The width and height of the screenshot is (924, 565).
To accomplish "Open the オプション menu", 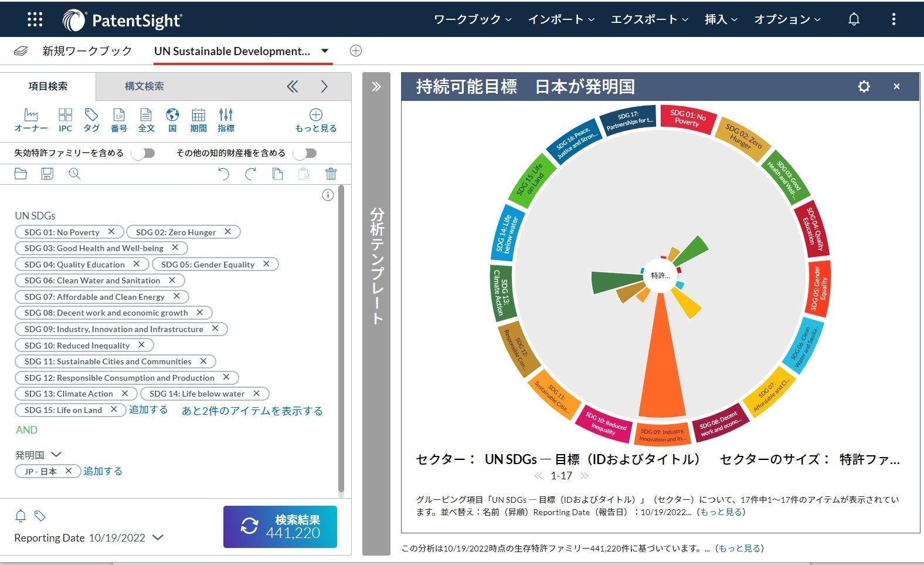I will (787, 19).
